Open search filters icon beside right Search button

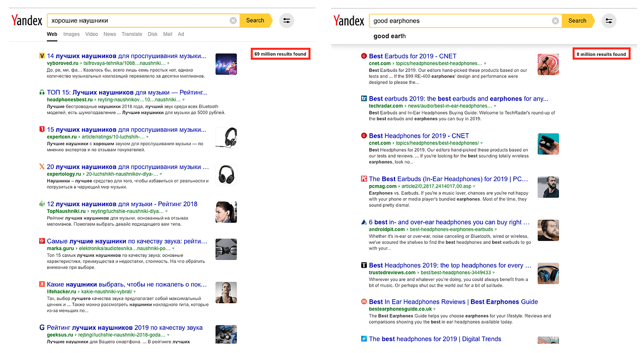[x=609, y=21]
